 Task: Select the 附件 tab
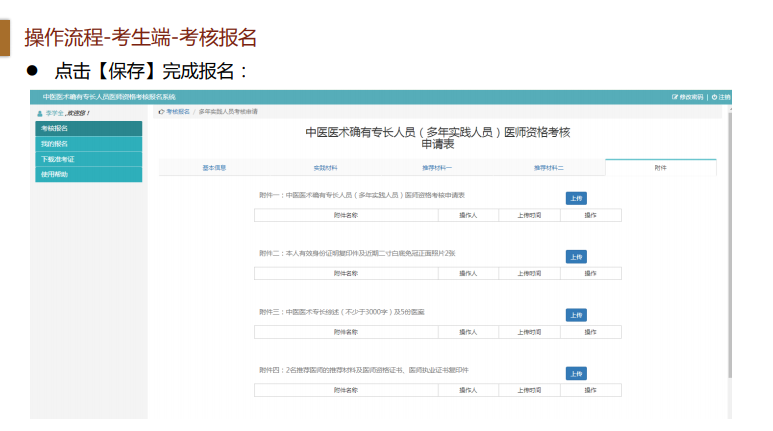(660, 168)
